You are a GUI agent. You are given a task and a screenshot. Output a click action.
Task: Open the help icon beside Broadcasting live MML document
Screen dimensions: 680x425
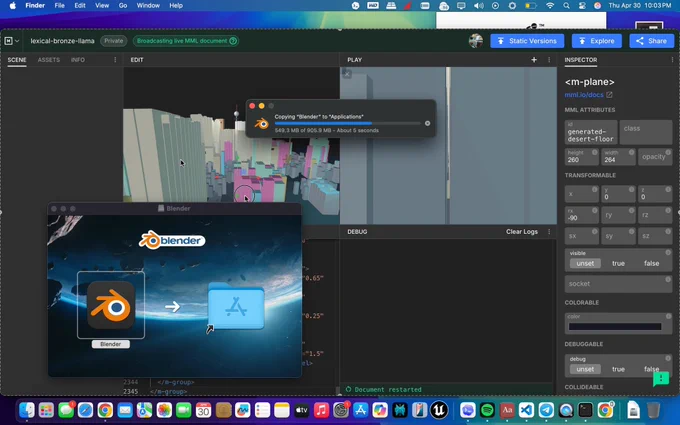tap(233, 41)
